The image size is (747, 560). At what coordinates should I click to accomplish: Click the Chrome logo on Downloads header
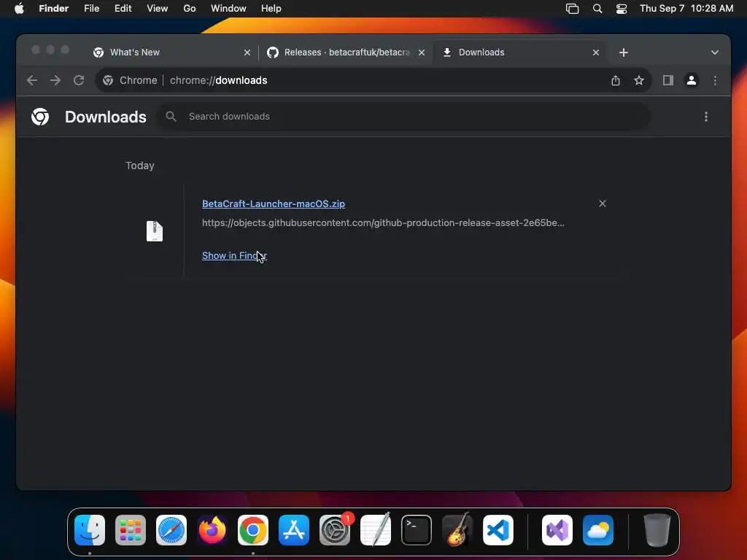tap(40, 117)
